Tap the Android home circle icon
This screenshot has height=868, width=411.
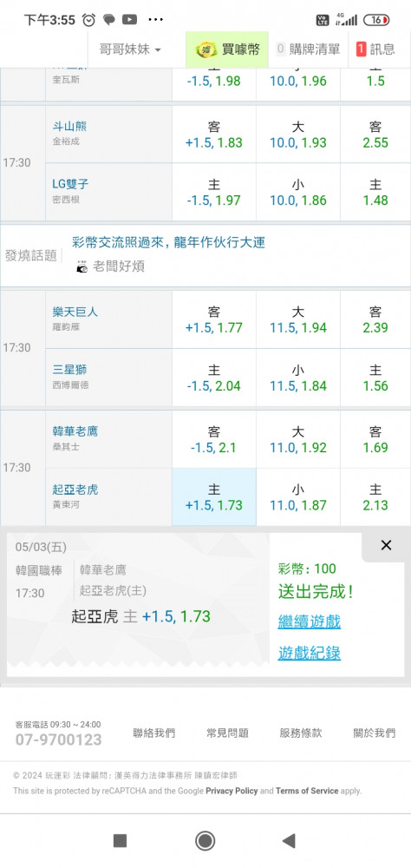click(x=205, y=841)
